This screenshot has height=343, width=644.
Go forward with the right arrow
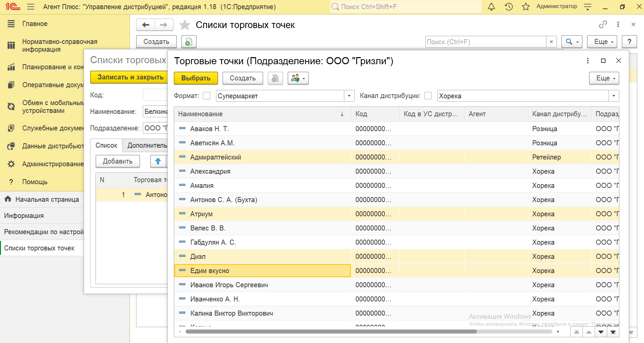pyautogui.click(x=164, y=25)
